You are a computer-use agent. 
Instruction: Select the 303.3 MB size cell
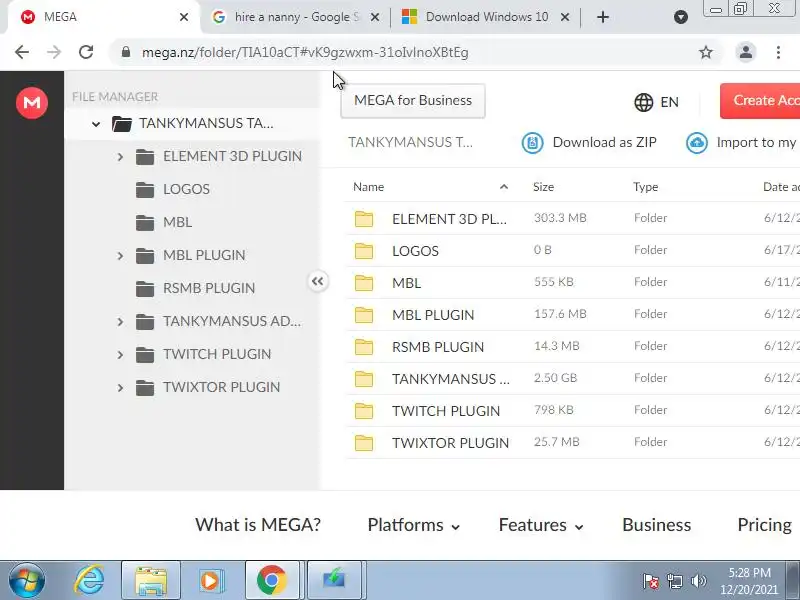click(x=560, y=218)
